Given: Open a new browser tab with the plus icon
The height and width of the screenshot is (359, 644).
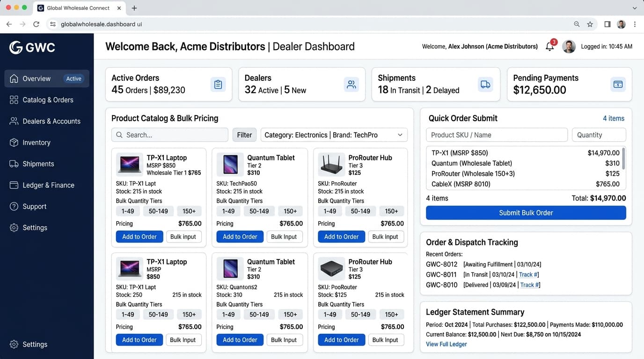Looking at the screenshot, I should coord(134,8).
